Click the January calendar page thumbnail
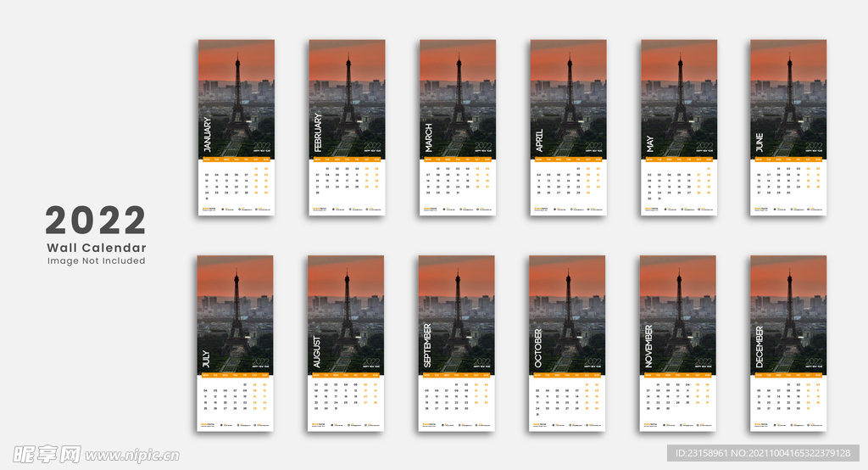The image size is (868, 470). tap(236, 127)
